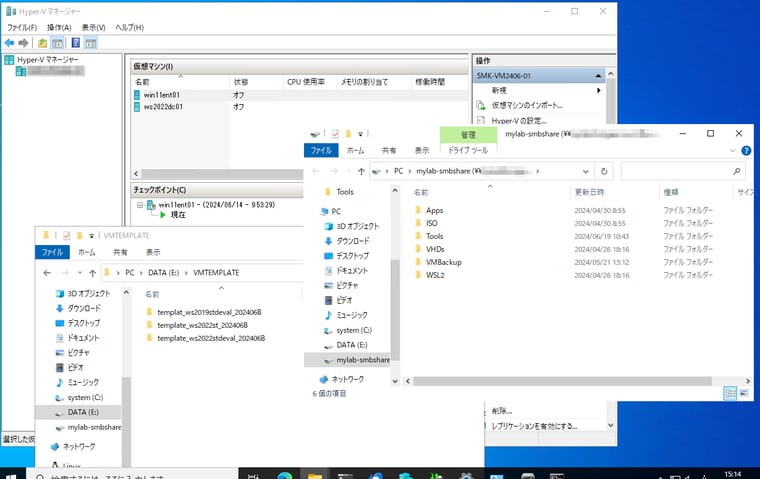Open ドライブ ツール tab in mylab-smbshare window
The width and height of the screenshot is (760, 479).
[x=468, y=150]
